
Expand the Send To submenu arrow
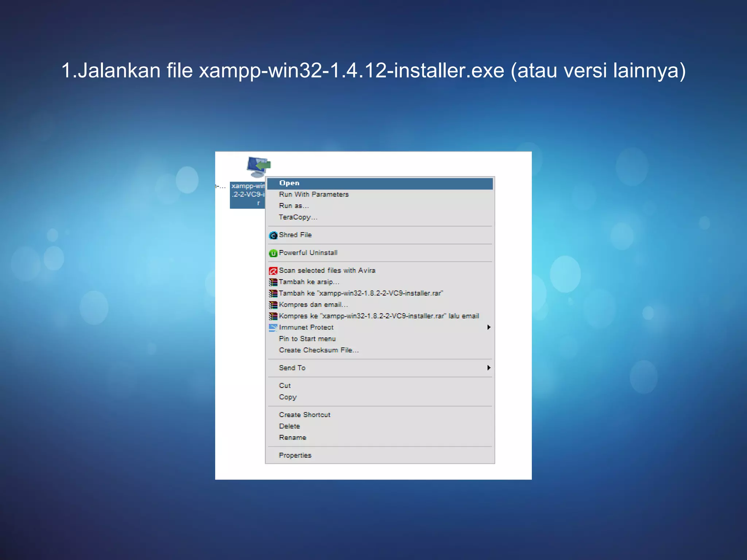pos(489,368)
